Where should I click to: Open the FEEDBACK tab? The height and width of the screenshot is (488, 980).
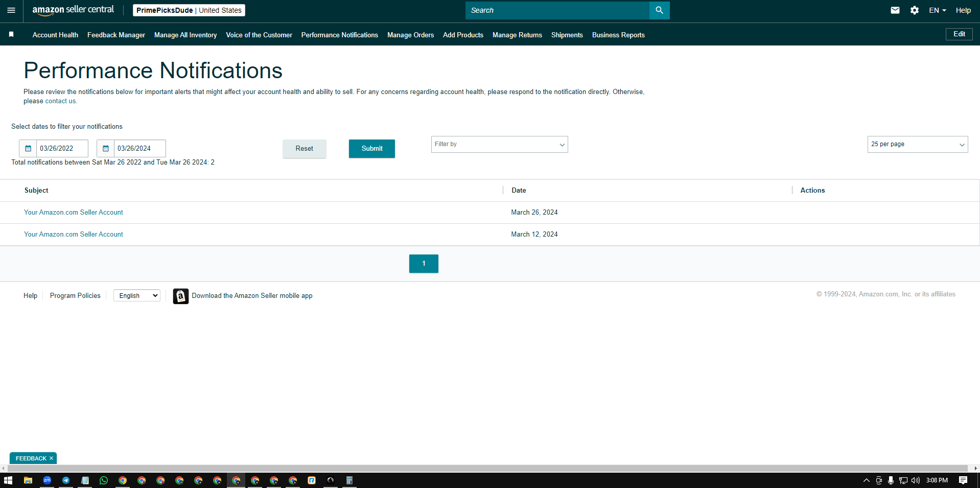pyautogui.click(x=31, y=458)
